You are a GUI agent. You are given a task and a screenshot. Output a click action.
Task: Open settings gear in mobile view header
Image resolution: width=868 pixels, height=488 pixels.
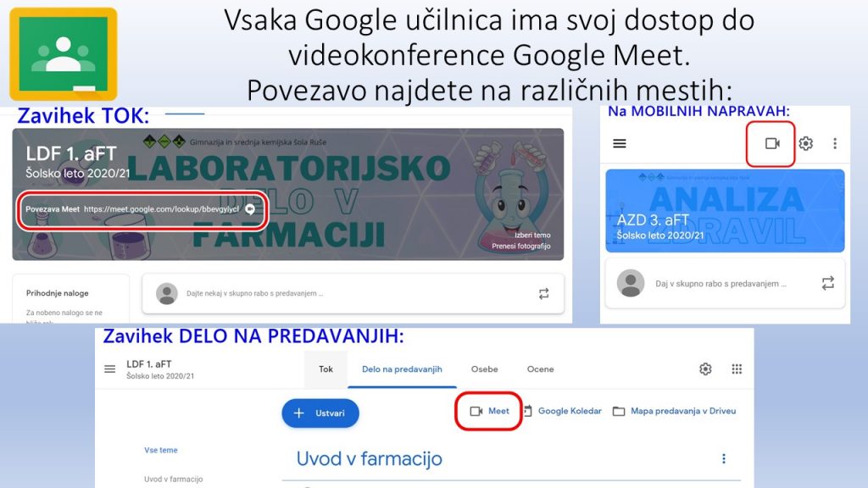(x=805, y=144)
